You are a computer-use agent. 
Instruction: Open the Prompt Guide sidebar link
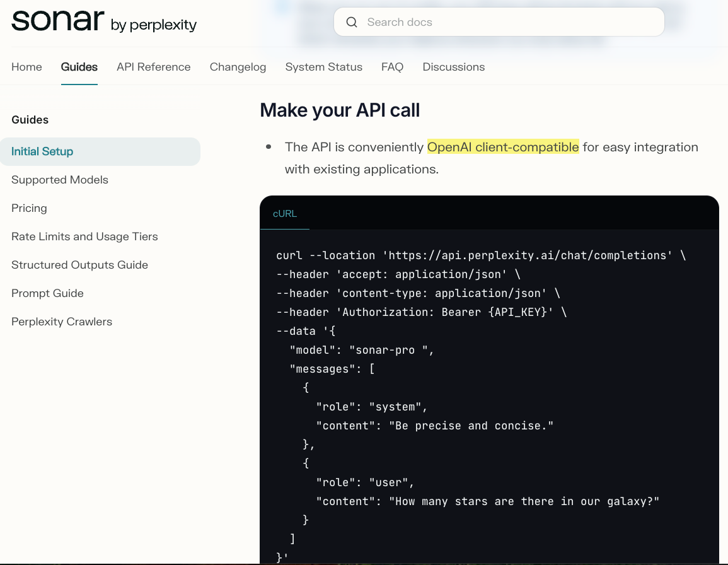tap(47, 293)
